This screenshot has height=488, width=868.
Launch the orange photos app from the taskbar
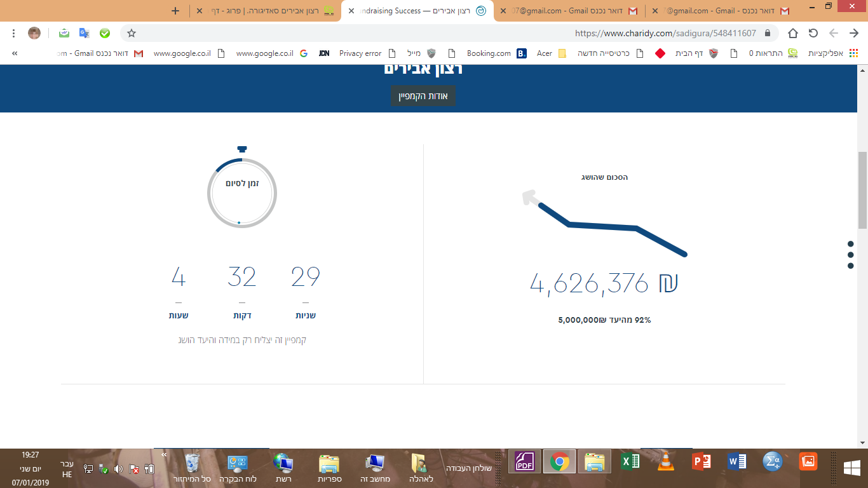click(808, 462)
